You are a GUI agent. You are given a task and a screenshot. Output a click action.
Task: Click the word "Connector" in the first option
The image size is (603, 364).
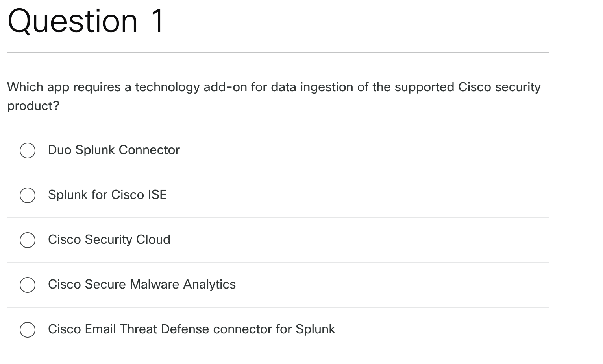click(x=149, y=150)
